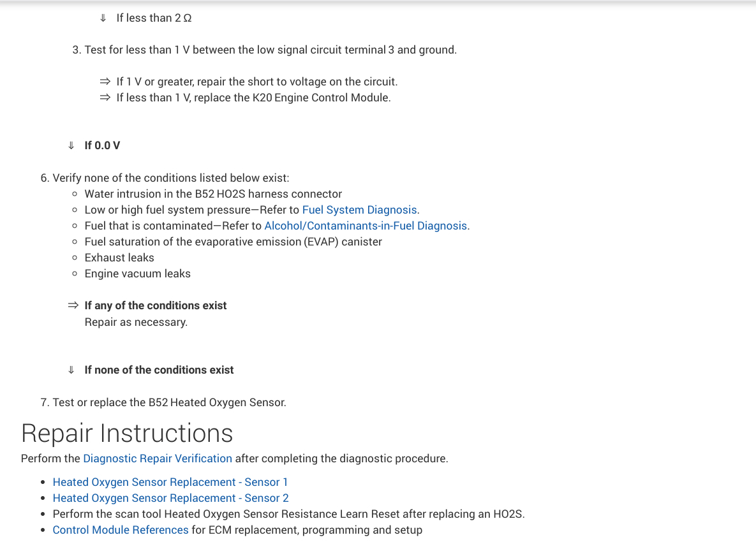Click "Water intrusion in the B52 HO2S" item
This screenshot has width=756, height=549.
[213, 194]
